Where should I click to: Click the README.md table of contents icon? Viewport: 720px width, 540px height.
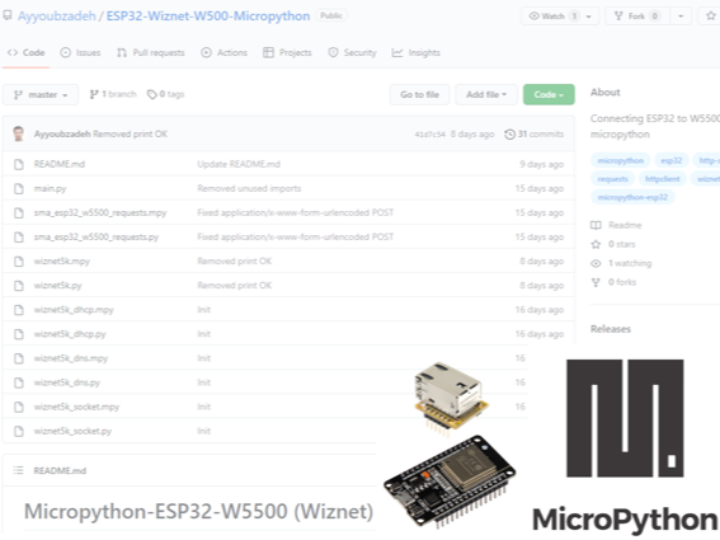click(x=18, y=470)
